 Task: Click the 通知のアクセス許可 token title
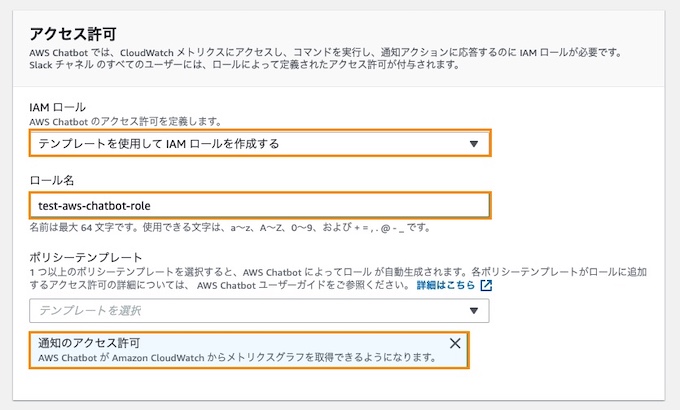click(89, 342)
